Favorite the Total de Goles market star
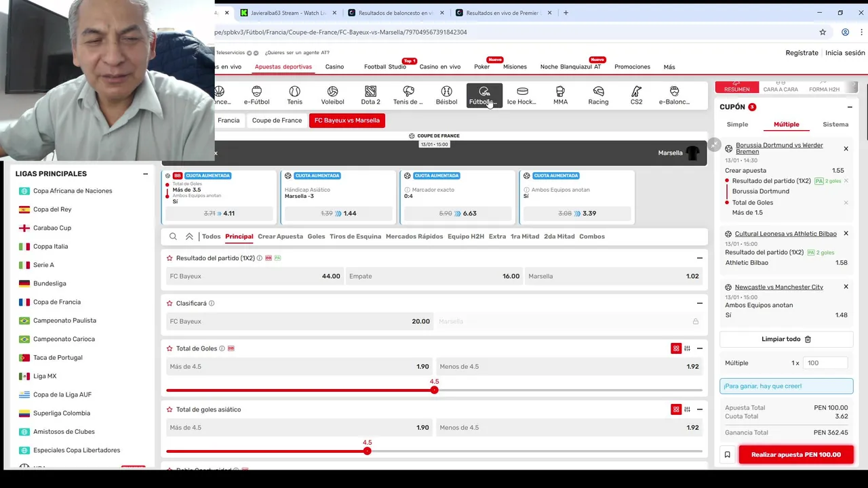Image resolution: width=868 pixels, height=488 pixels. 170,348
